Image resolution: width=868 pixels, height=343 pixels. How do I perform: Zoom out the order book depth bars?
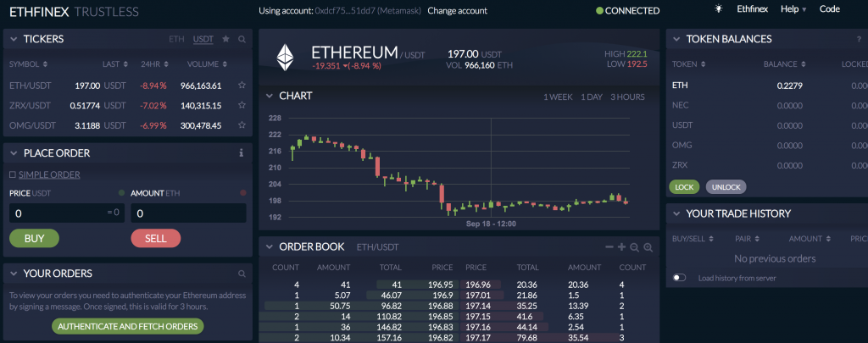[x=634, y=248]
